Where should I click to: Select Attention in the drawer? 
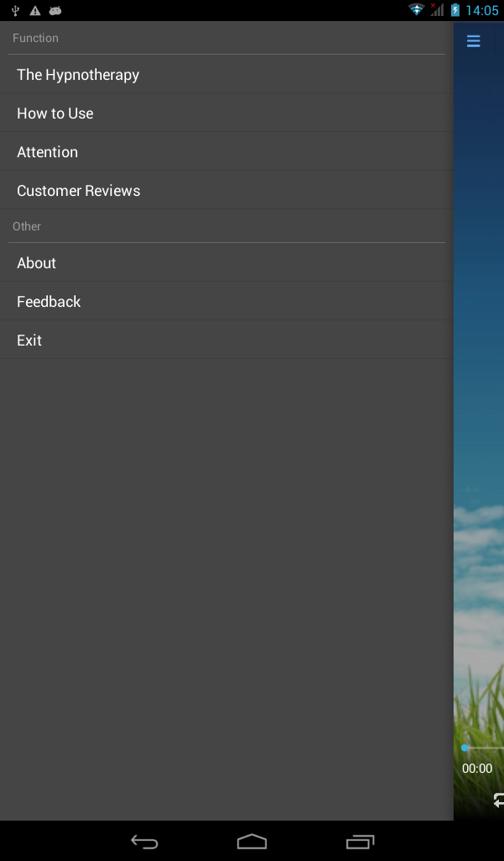227,151
